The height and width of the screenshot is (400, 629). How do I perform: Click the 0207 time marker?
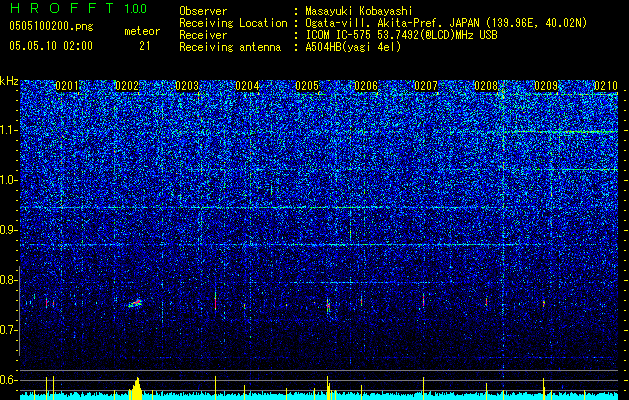tap(426, 86)
